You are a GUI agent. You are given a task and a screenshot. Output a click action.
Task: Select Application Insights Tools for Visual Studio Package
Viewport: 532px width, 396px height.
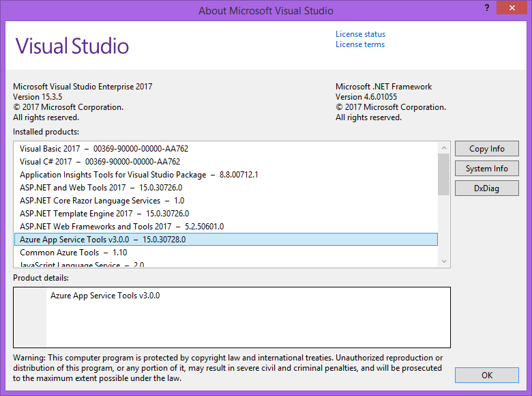(226, 175)
